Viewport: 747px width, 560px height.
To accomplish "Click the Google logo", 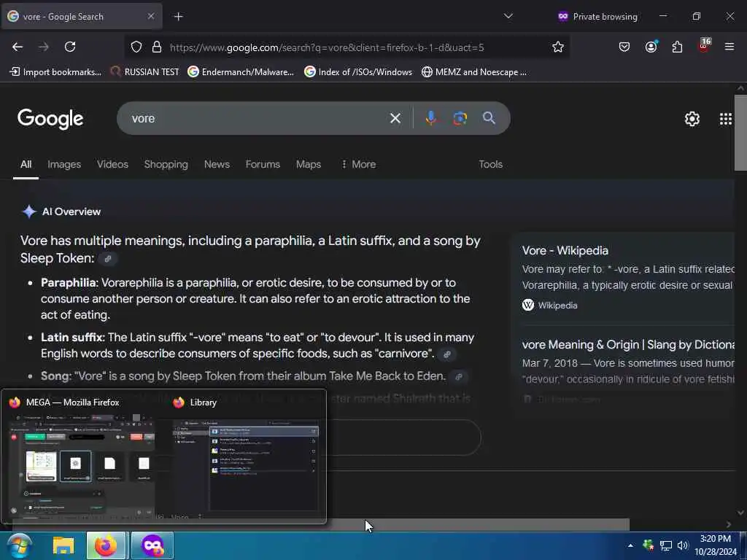I will click(x=50, y=119).
